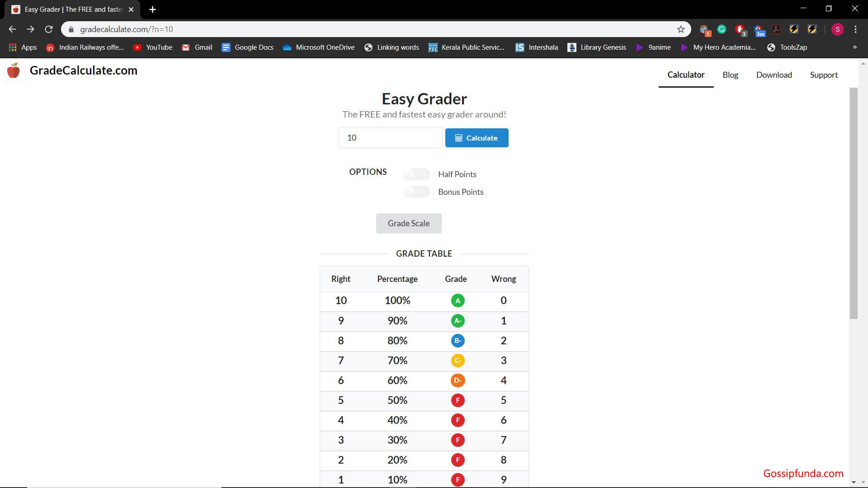Switch to the Blog tab

click(x=730, y=75)
